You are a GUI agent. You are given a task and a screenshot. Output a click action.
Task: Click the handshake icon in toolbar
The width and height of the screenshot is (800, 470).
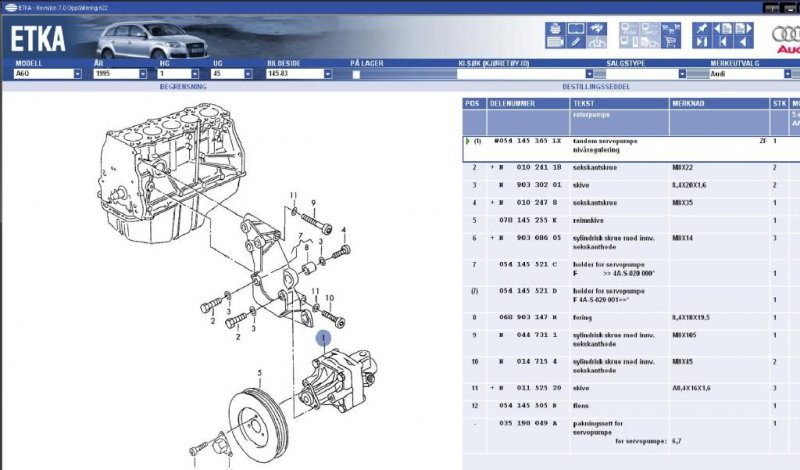click(597, 29)
